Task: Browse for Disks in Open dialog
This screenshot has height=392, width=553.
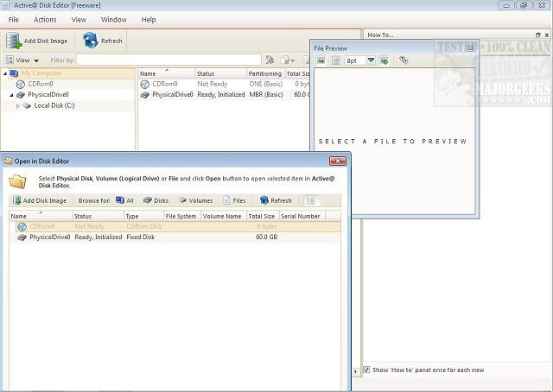Action: (156, 200)
